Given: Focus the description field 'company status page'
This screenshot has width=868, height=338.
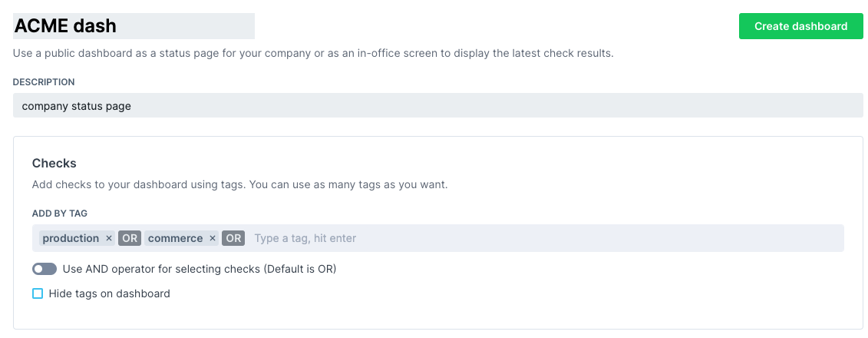Looking at the screenshot, I should 437,106.
